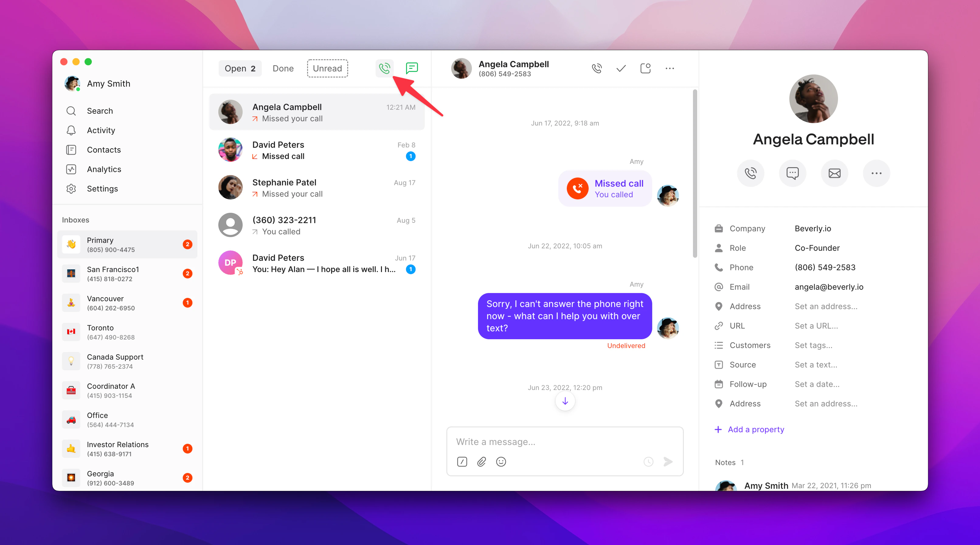Start a new call from the inbox toolbar
The height and width of the screenshot is (545, 980).
[x=385, y=68]
